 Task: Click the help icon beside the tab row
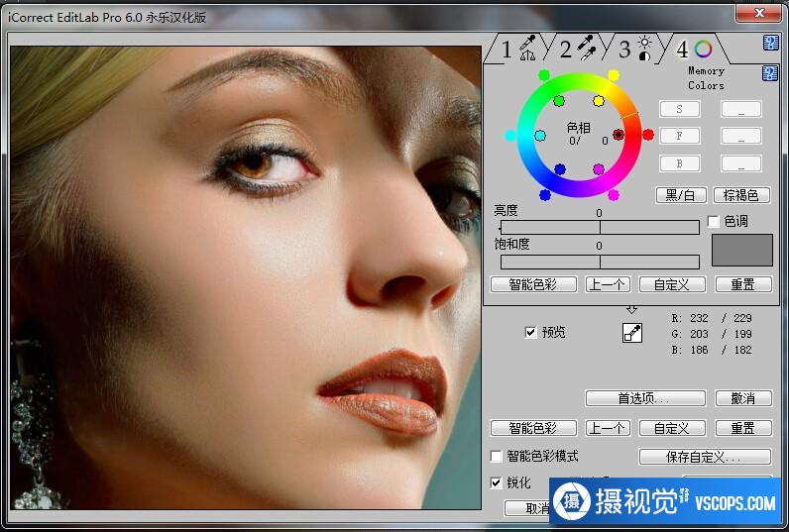coord(770,43)
